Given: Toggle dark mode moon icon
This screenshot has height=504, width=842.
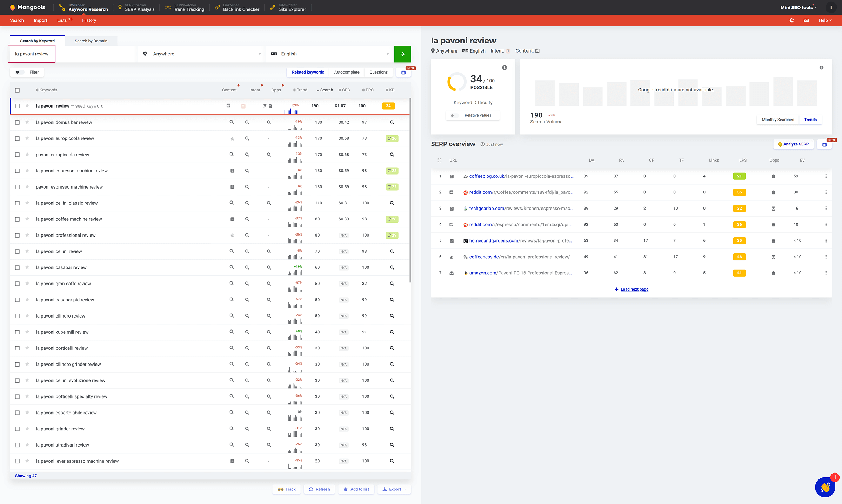Looking at the screenshot, I should (x=792, y=20).
